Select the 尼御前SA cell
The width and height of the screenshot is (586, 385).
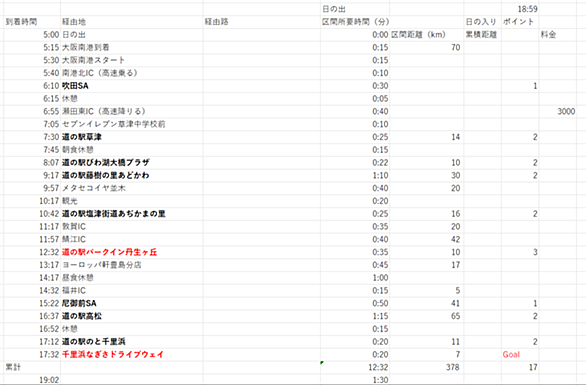[x=132, y=303]
